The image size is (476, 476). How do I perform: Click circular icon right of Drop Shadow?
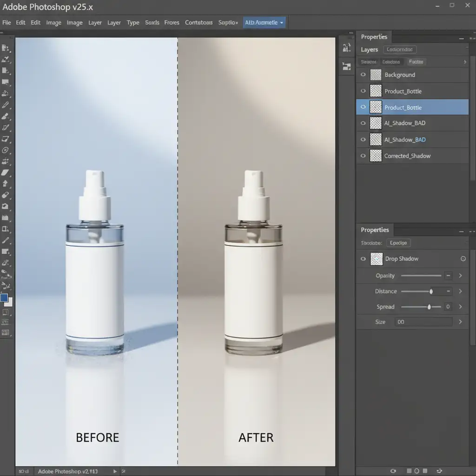[x=463, y=259]
